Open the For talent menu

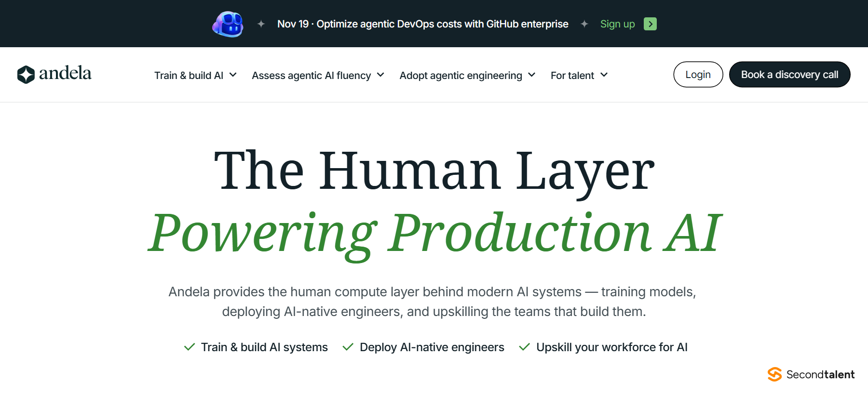coord(579,75)
